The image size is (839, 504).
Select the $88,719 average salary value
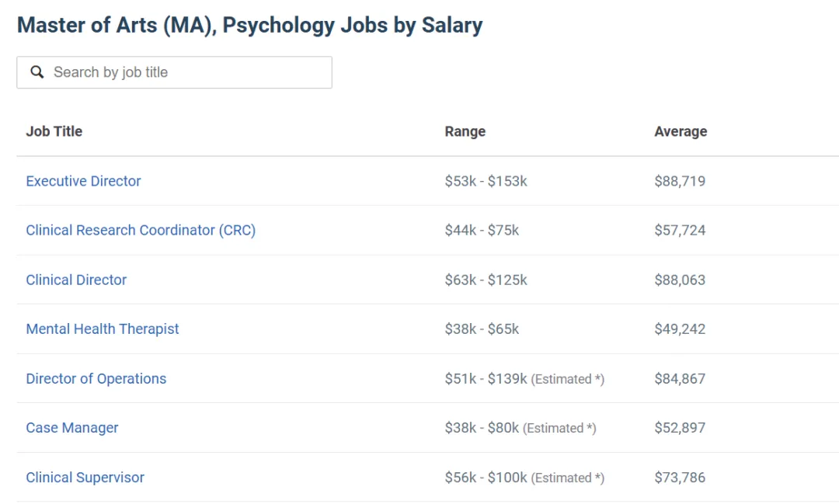pyautogui.click(x=680, y=181)
